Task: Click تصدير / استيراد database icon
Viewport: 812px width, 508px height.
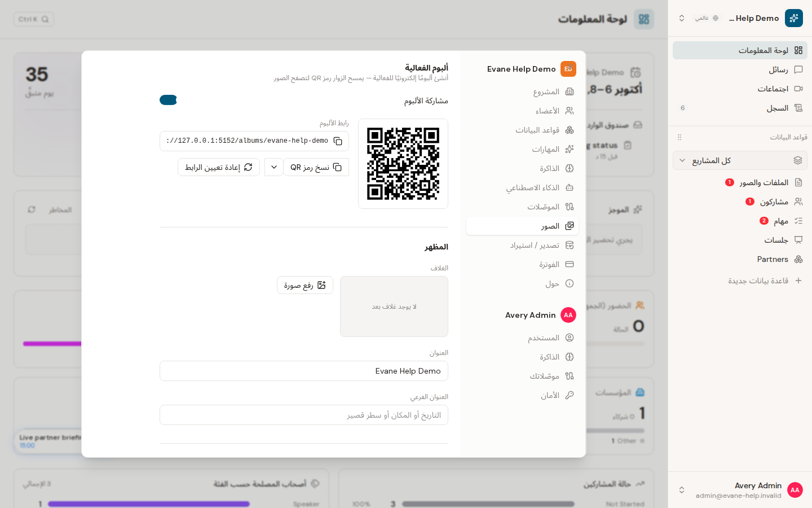Action: tap(570, 245)
